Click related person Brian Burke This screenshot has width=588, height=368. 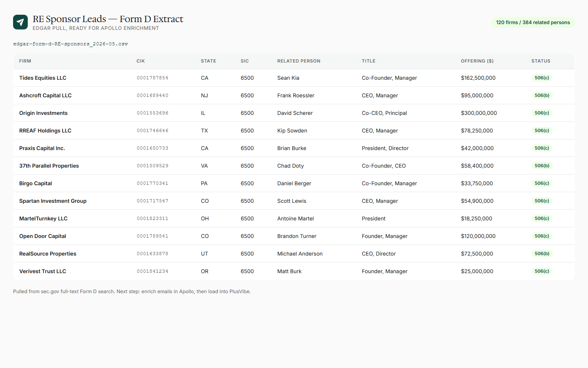pos(292,148)
